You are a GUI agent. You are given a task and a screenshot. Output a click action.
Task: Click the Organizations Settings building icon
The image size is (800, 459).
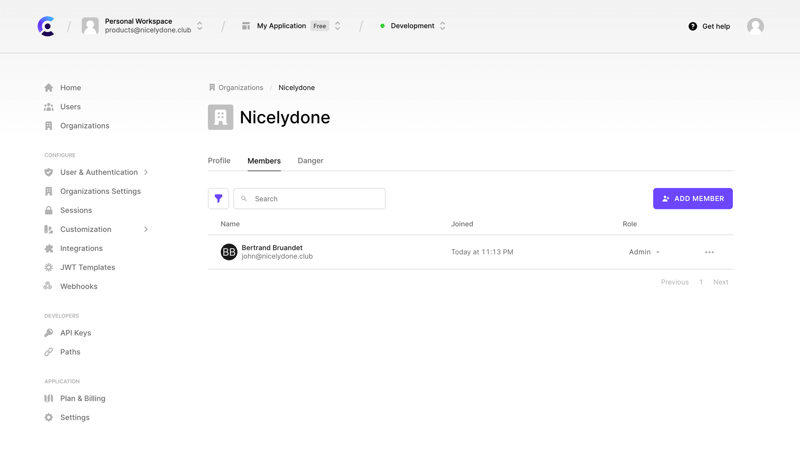48,191
